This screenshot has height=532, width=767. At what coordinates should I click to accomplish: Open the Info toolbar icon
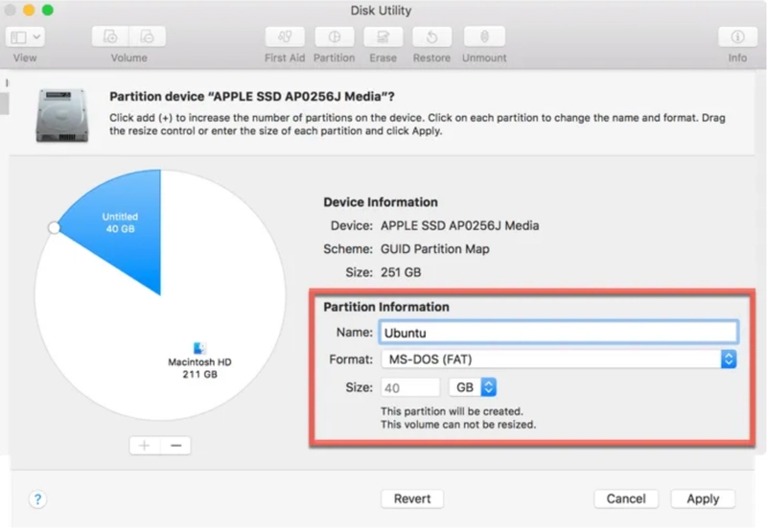(737, 37)
